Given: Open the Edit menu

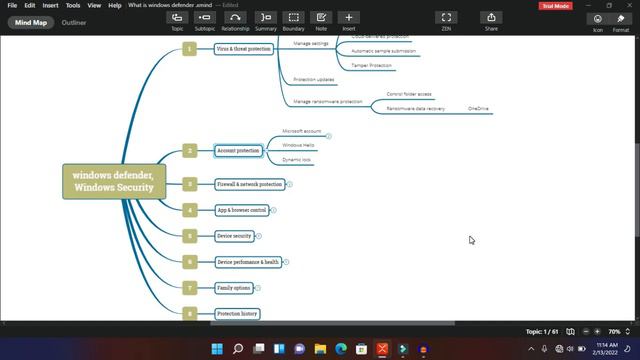Looking at the screenshot, I should tap(30, 5).
